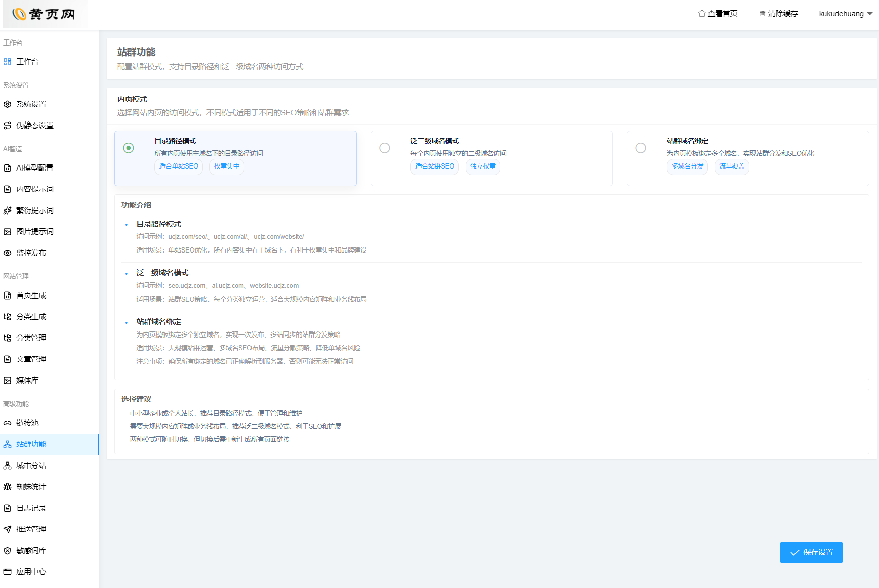Click the 适合站群SEO tag
The width and height of the screenshot is (879, 588).
[434, 166]
